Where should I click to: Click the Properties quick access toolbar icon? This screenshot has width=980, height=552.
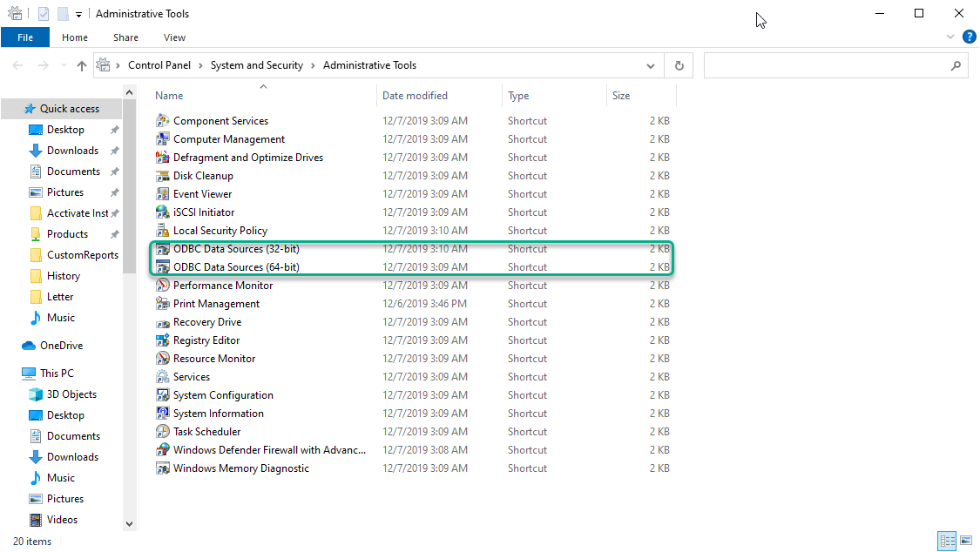click(44, 14)
